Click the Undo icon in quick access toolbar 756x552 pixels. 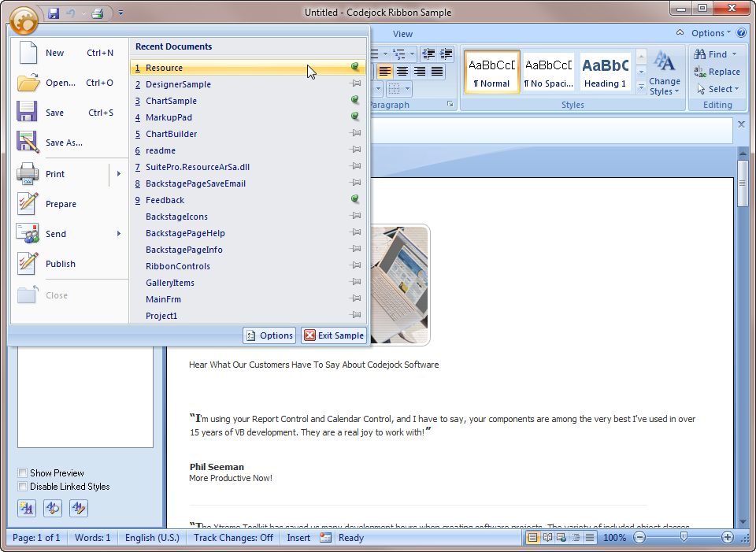[71, 13]
